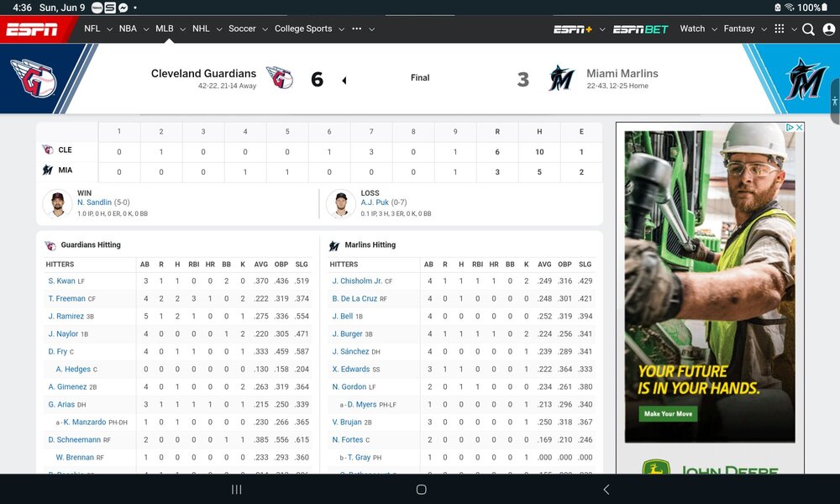Tap the search magnifier icon
Viewport: 840px width, 504px height.
pyautogui.click(x=808, y=29)
